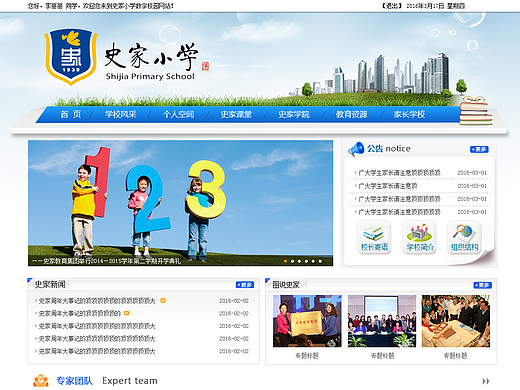Click the banner caption about 开学典礼
Screen dimensions: 520x390
[106, 261]
